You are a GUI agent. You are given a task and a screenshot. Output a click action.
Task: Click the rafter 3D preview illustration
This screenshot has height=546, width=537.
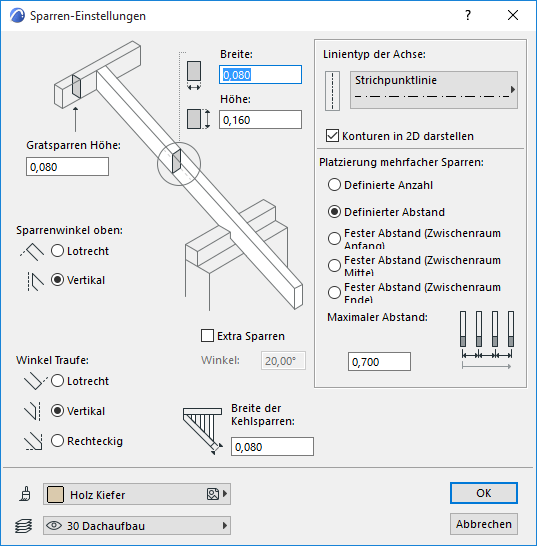click(179, 176)
